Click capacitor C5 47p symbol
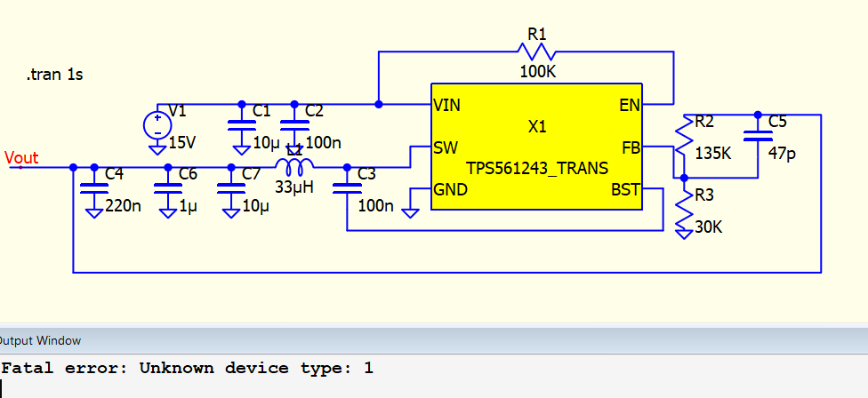The width and height of the screenshot is (868, 398). click(759, 135)
